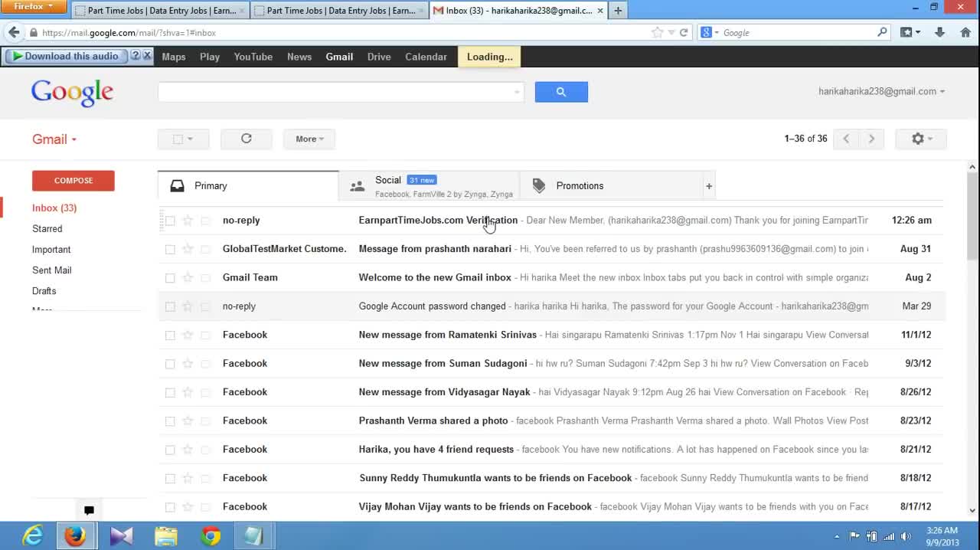Screen dimensions: 980x550
Task: Check the GlobalTestMarket email checkbox
Action: point(170,249)
